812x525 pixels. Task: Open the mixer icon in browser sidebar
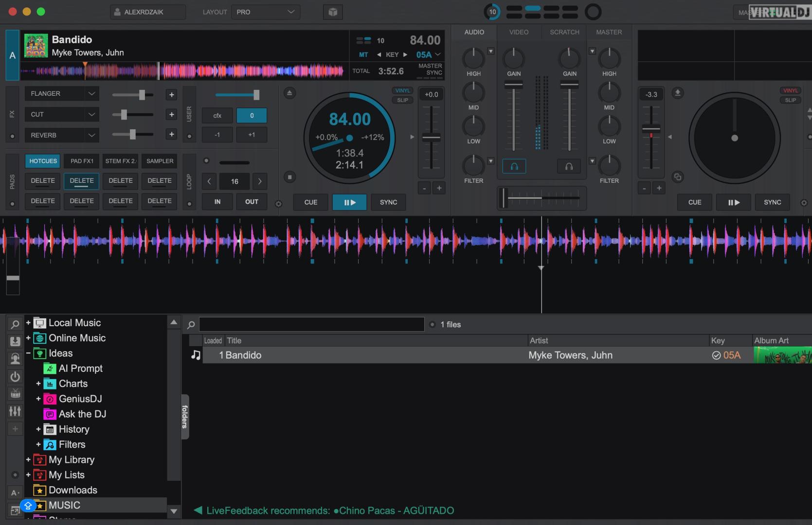(x=15, y=411)
